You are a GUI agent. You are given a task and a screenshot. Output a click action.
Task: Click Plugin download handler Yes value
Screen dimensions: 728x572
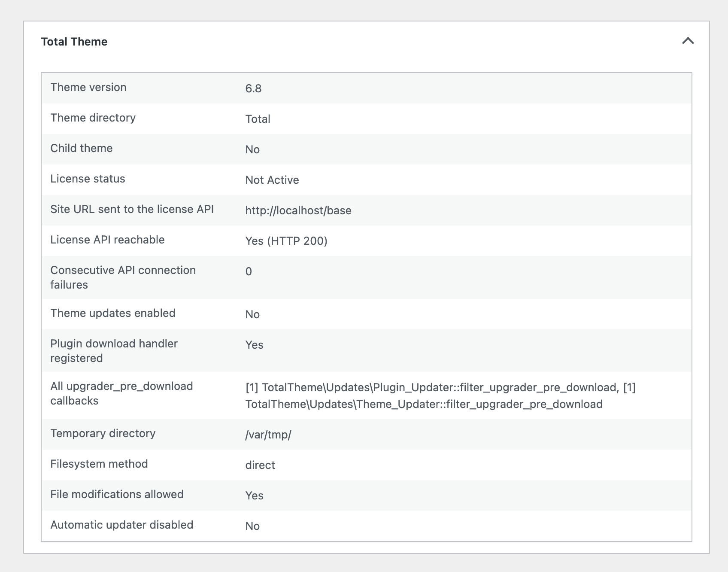pos(255,345)
